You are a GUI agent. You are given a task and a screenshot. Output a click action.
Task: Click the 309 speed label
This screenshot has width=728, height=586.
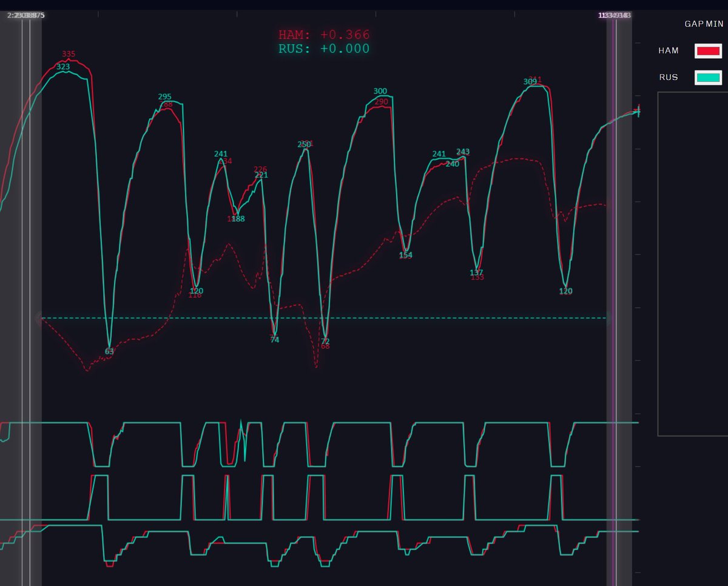point(530,82)
